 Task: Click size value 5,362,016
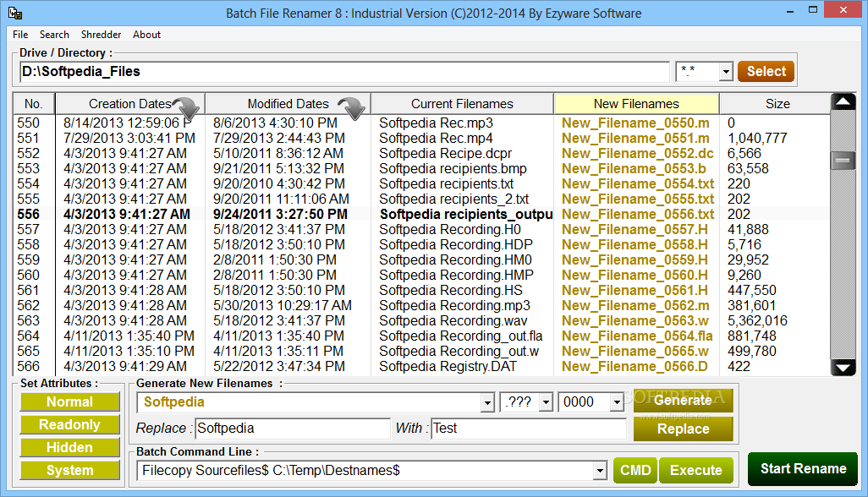tap(757, 320)
